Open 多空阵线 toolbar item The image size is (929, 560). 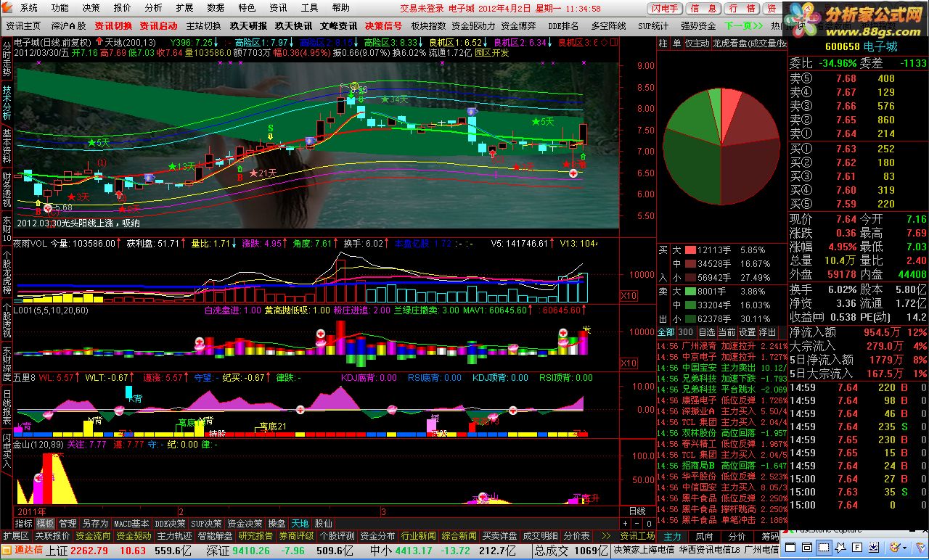pyautogui.click(x=608, y=25)
